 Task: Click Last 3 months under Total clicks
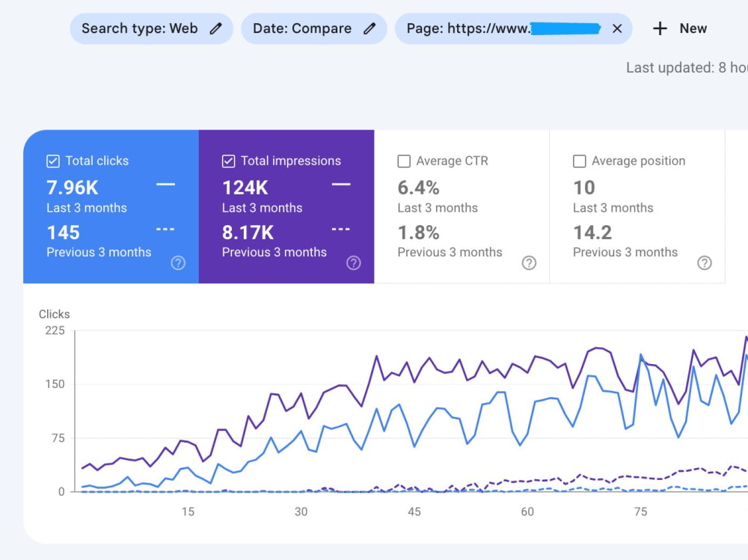point(87,208)
